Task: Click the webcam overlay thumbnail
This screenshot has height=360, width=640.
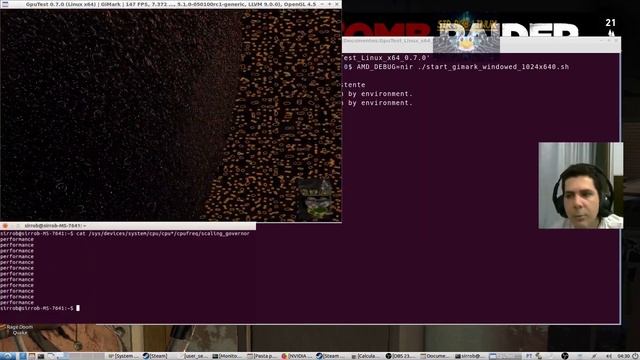Action: [580, 185]
